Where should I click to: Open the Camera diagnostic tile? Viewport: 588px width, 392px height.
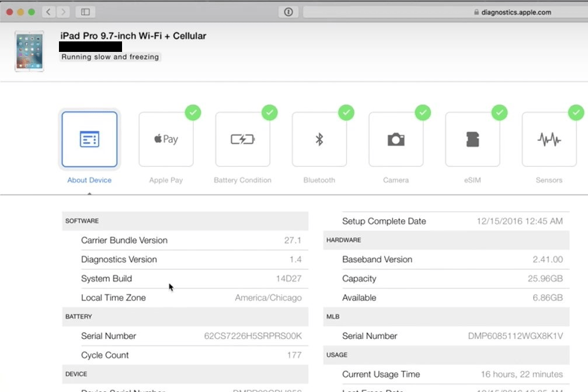click(x=396, y=139)
